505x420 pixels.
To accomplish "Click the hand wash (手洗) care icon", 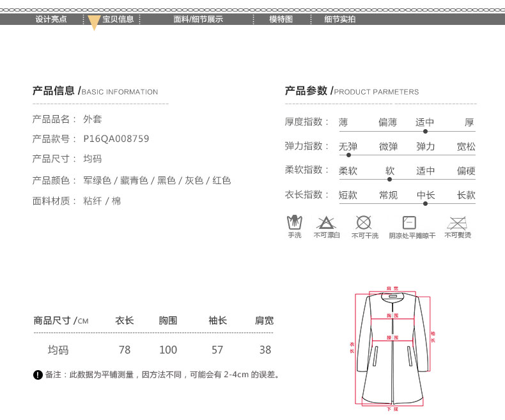I will click(x=294, y=222).
